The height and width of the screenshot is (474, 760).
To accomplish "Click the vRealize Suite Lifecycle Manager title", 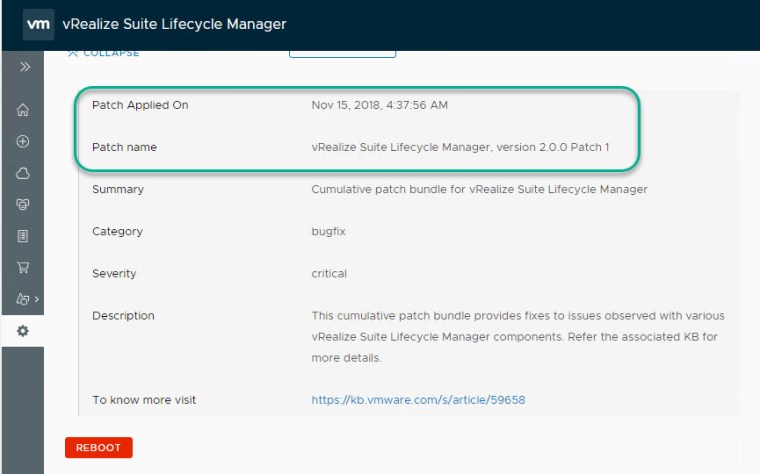I will pos(174,24).
